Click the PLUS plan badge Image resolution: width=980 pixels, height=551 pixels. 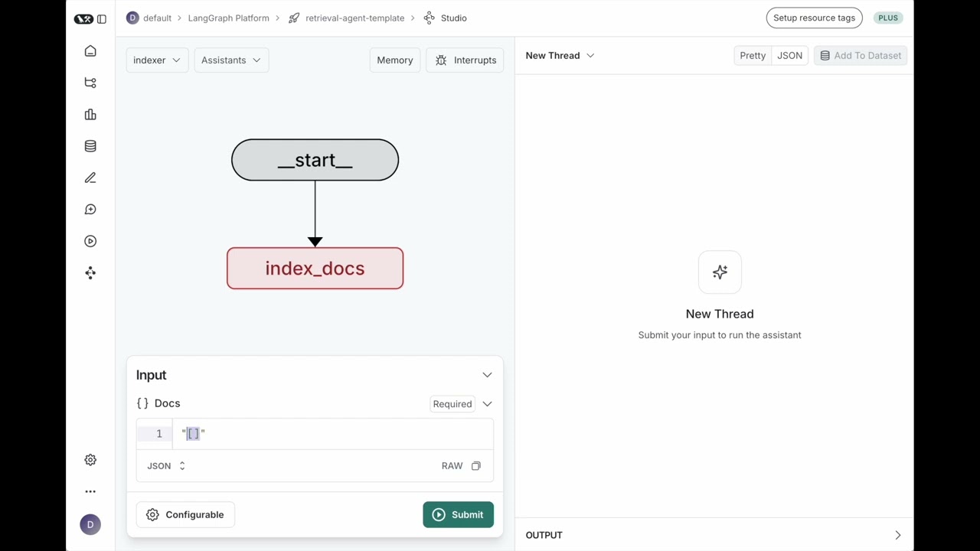(x=888, y=18)
